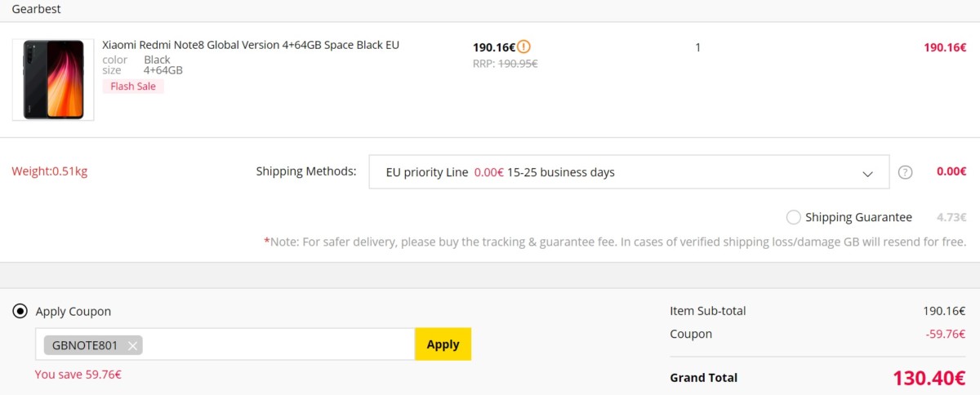Click the 4.73€ shipping guarantee fee
This screenshot has width=980, height=395.
click(x=951, y=217)
